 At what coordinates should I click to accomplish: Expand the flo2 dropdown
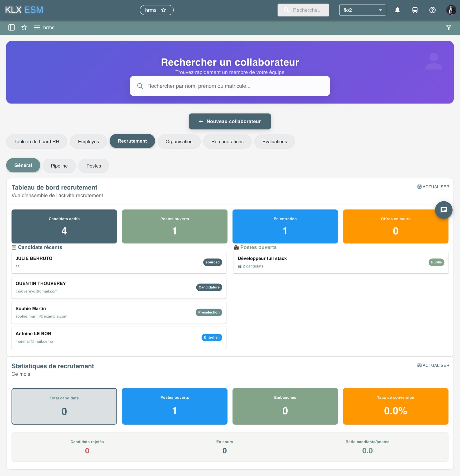pyautogui.click(x=363, y=10)
